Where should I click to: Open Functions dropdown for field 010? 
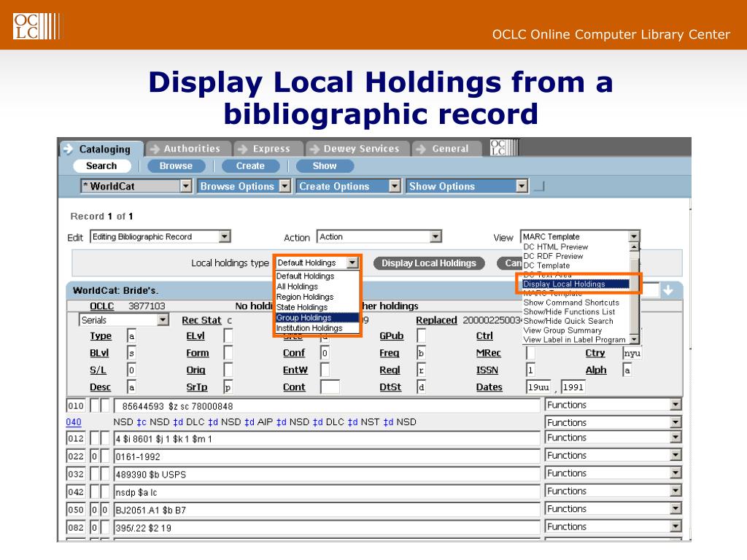click(613, 405)
